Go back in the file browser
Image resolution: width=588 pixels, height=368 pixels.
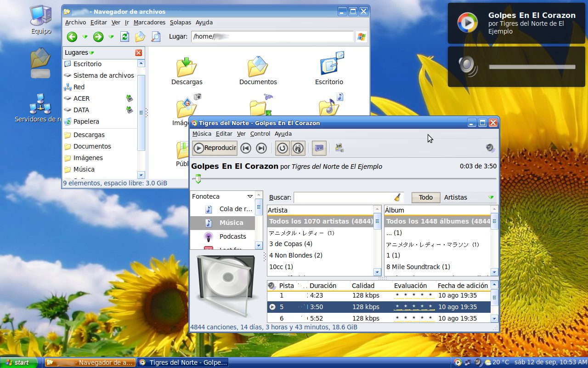[72, 37]
